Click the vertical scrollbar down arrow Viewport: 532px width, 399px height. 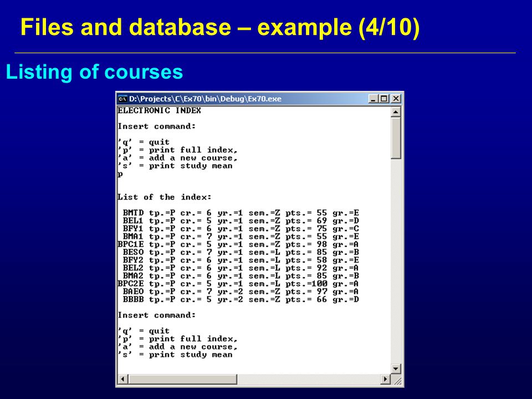coord(396,369)
